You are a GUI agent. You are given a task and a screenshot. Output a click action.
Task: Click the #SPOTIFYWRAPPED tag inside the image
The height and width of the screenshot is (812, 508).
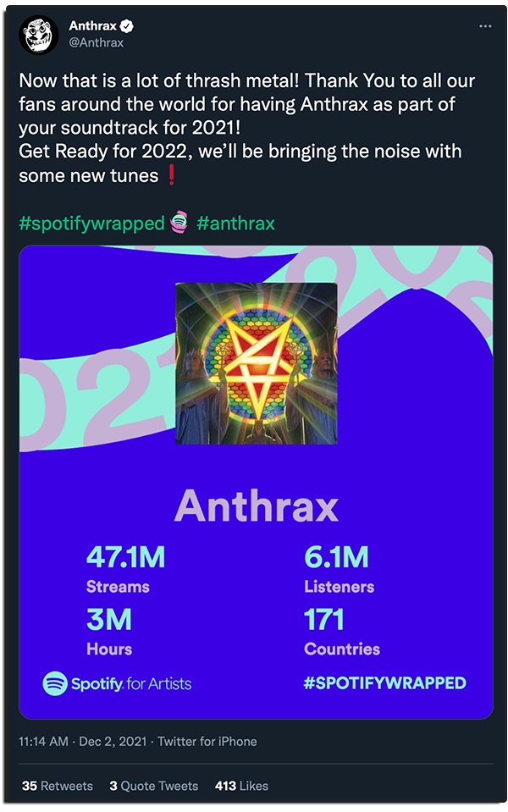(385, 683)
